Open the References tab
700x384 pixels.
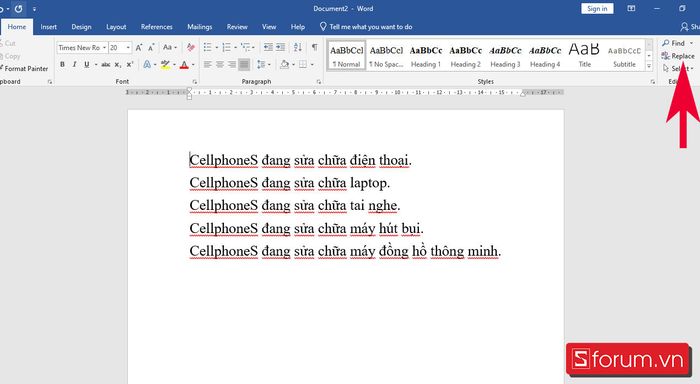(x=157, y=27)
